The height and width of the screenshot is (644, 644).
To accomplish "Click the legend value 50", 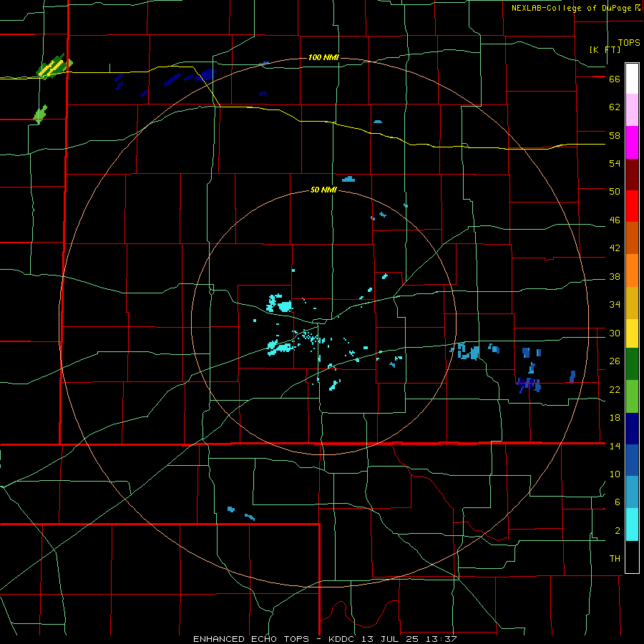I will pyautogui.click(x=615, y=192).
